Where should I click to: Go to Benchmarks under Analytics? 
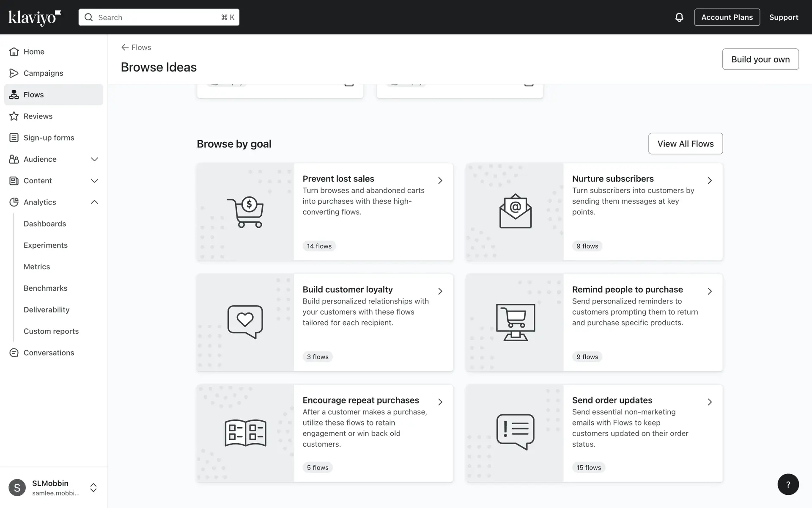[x=45, y=288]
